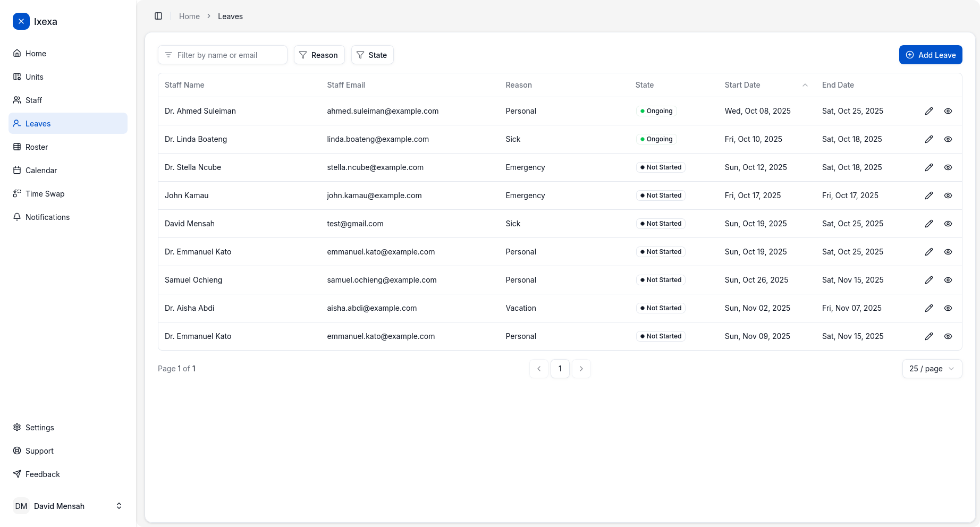
Task: Click pencil icon for John Kamau's leave
Action: [928, 195]
